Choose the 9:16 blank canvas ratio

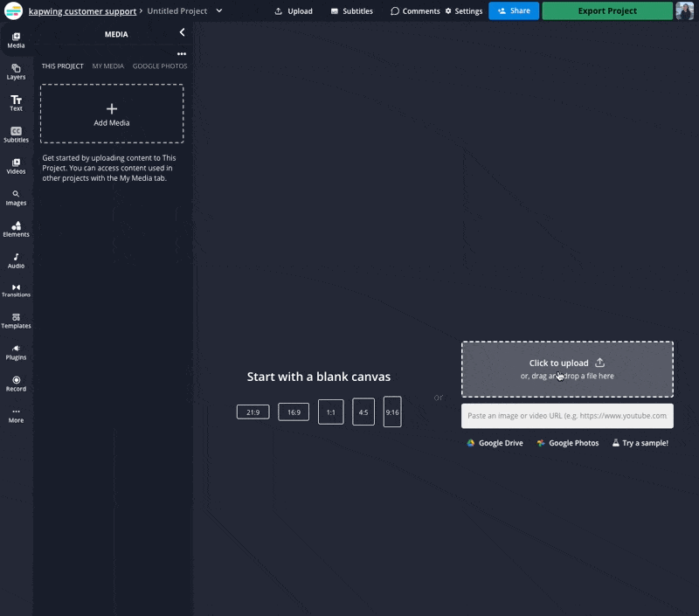(x=392, y=412)
